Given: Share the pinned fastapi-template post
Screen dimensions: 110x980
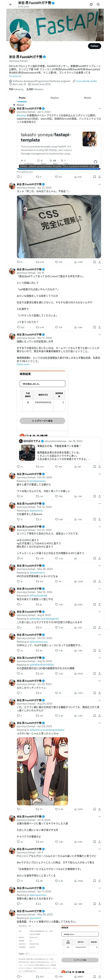Looking at the screenshot, I should pos(99,177).
